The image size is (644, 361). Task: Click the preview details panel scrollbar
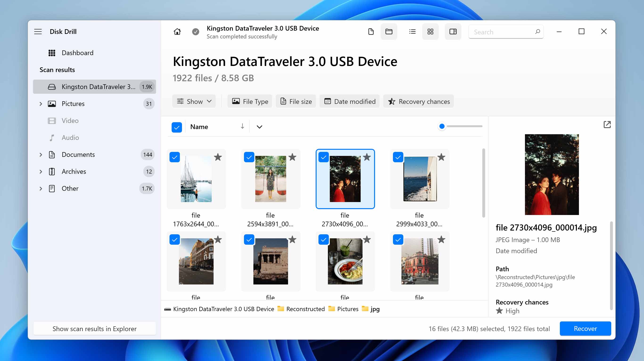(611, 266)
